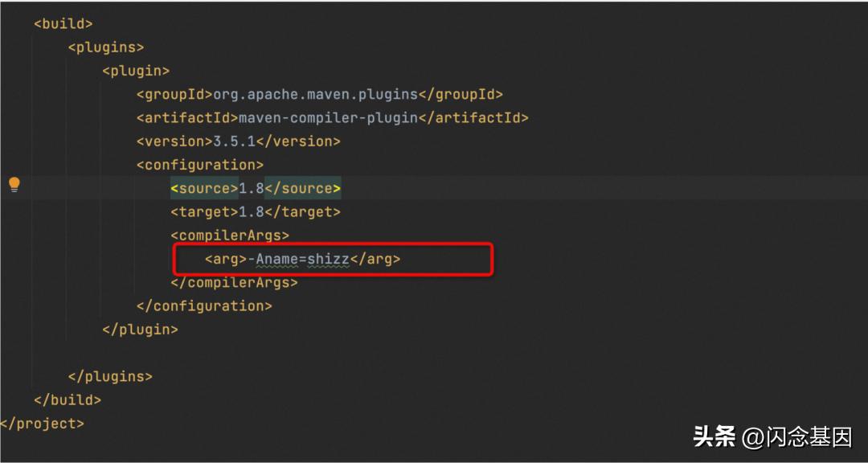Viewport: 868px width, 463px height.
Task: Click the artifactId value maven-compiler-plugin
Action: point(328,118)
